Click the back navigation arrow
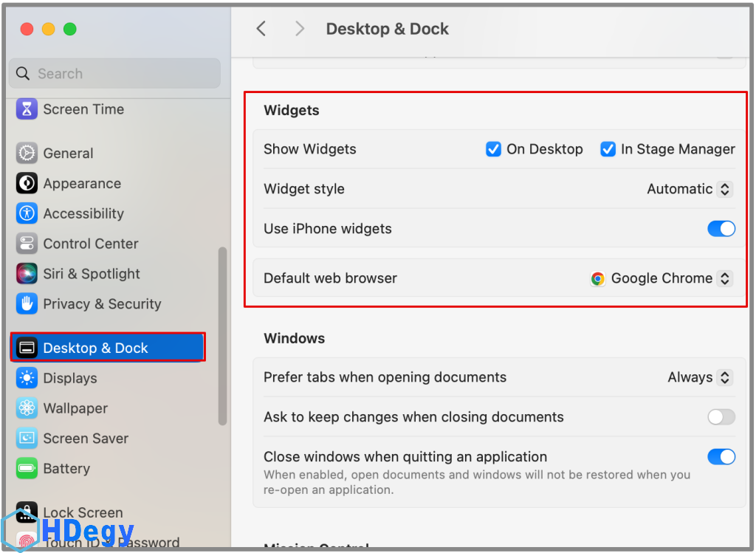This screenshot has width=756, height=553. tap(261, 29)
